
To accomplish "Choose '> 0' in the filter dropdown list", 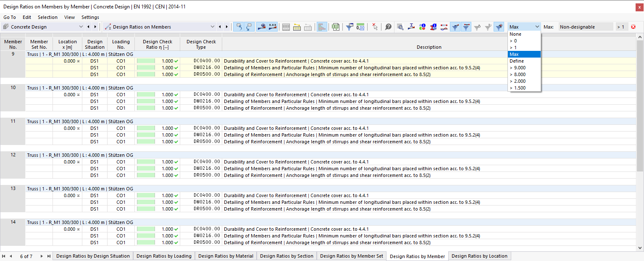I will pyautogui.click(x=524, y=41).
